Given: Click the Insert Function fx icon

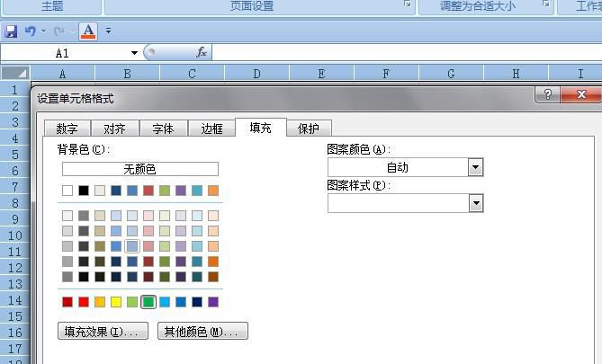Looking at the screenshot, I should point(202,52).
